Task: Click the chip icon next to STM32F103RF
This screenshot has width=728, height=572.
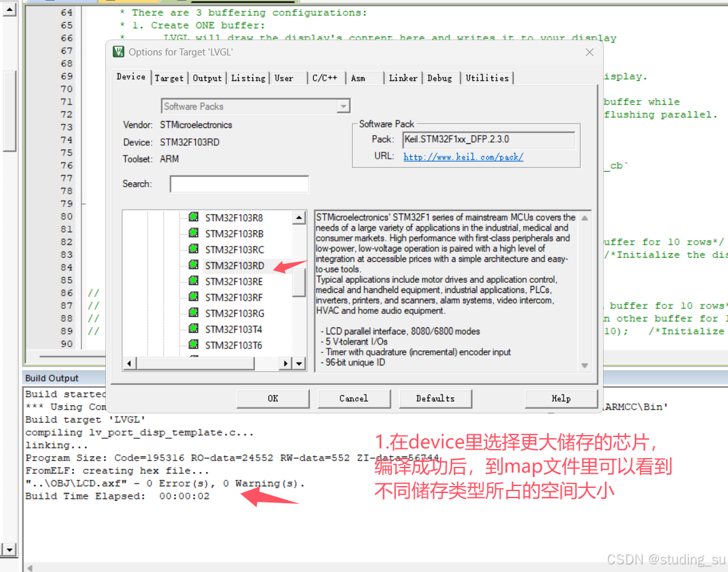Action: (194, 297)
